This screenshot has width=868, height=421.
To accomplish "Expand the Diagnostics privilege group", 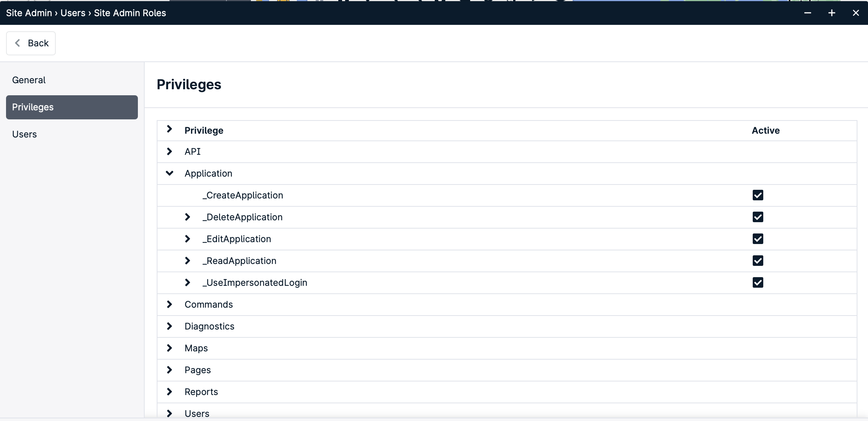I will click(x=170, y=326).
